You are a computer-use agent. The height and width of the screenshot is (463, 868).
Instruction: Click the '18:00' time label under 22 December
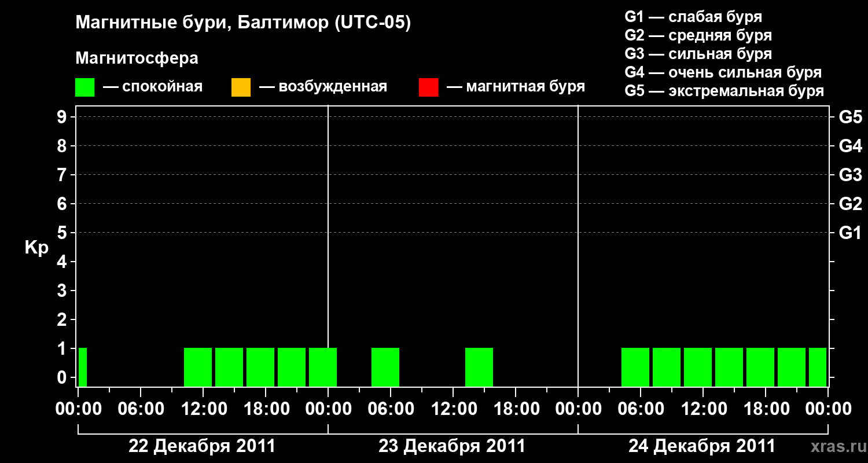[x=266, y=409]
